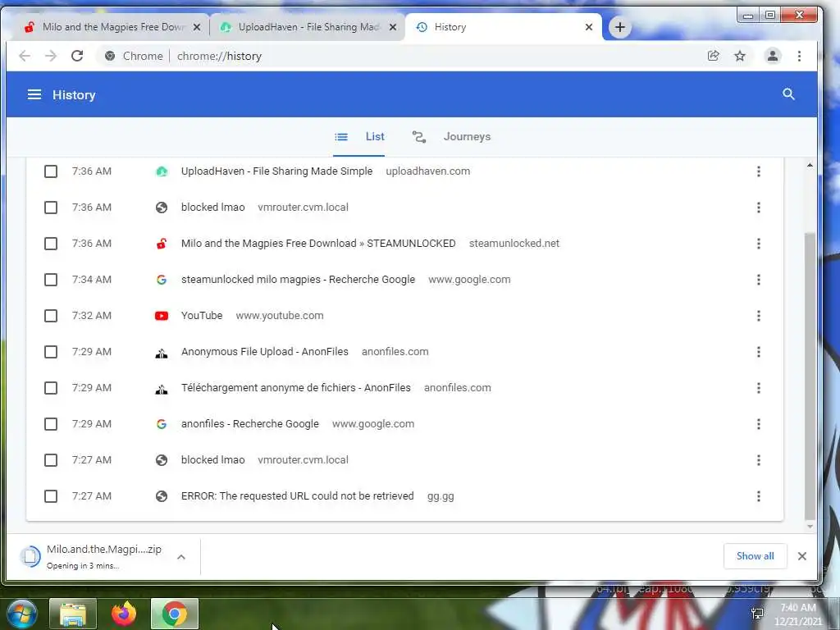Image resolution: width=840 pixels, height=630 pixels.
Task: Click the downloading zip file icon
Action: click(x=30, y=556)
